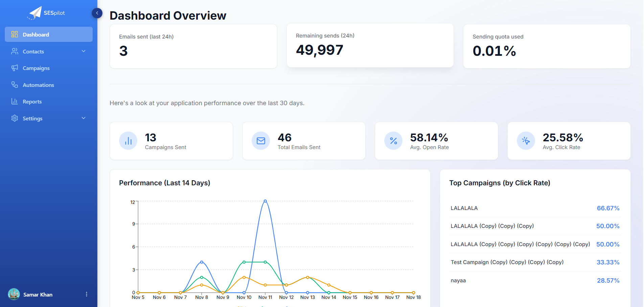Collapse the sidebar using the arrow button
Screen dimensions: 644x307
point(97,13)
